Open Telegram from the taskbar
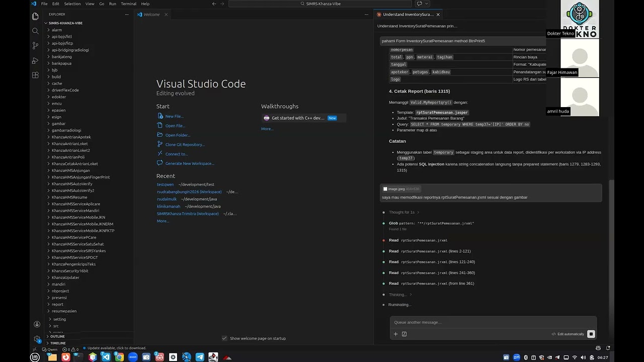 click(x=200, y=357)
